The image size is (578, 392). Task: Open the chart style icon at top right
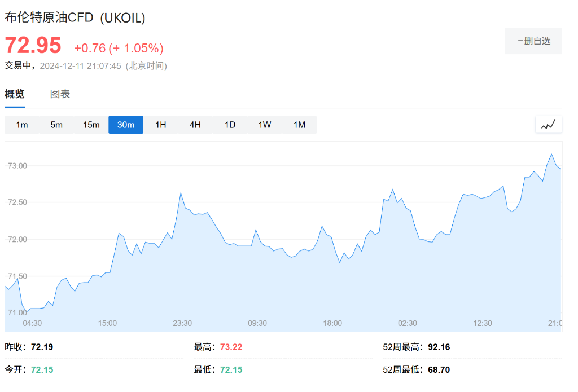548,124
